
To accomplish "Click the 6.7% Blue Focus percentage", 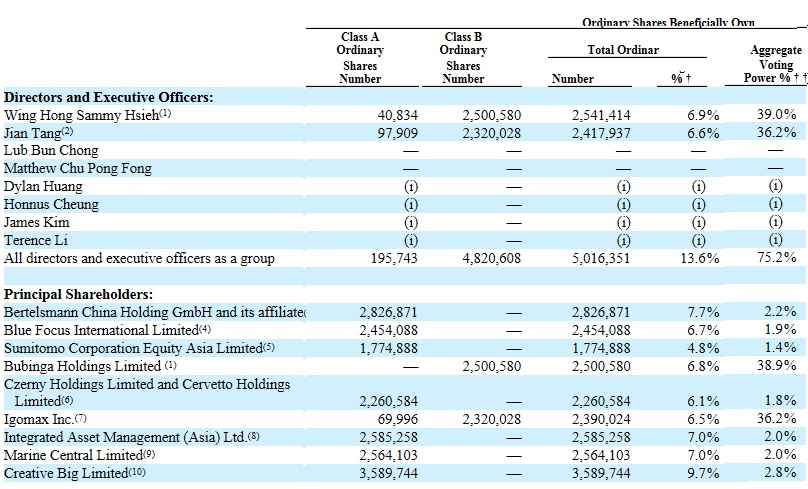I will coord(703,331).
